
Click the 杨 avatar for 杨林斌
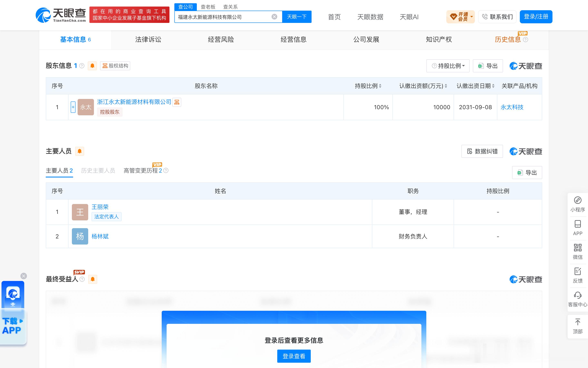80,236
